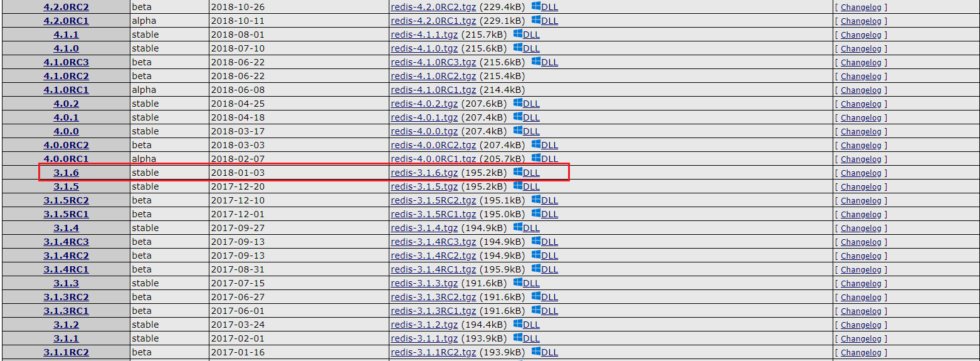Download redis-4.2.0RC2.tgz
980x361 pixels.
(433, 7)
